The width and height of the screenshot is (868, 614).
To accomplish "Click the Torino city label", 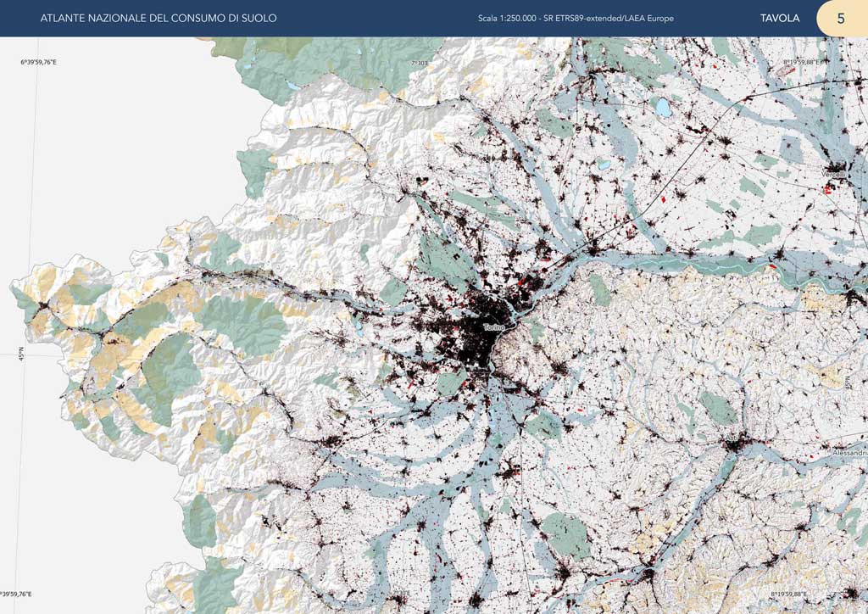I will click(x=493, y=327).
